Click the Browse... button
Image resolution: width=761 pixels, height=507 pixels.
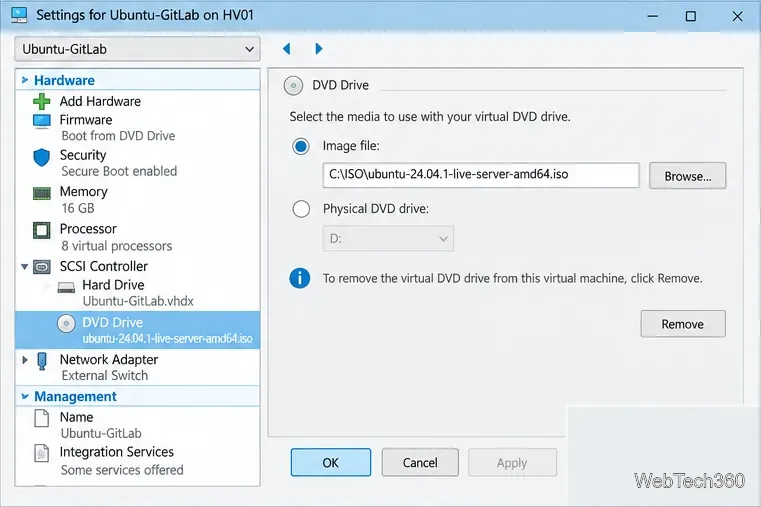pos(688,176)
